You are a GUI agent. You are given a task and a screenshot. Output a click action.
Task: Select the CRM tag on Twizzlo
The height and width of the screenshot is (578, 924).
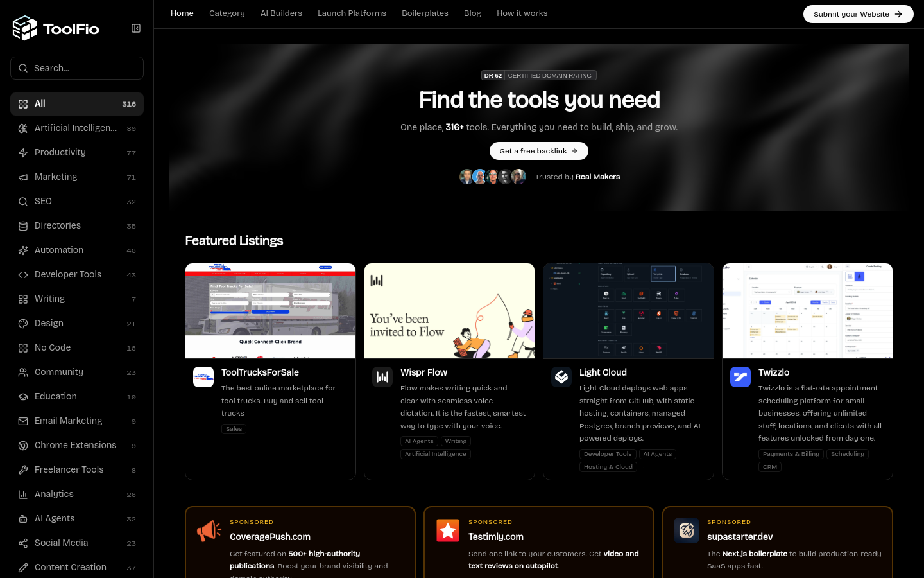coord(770,467)
